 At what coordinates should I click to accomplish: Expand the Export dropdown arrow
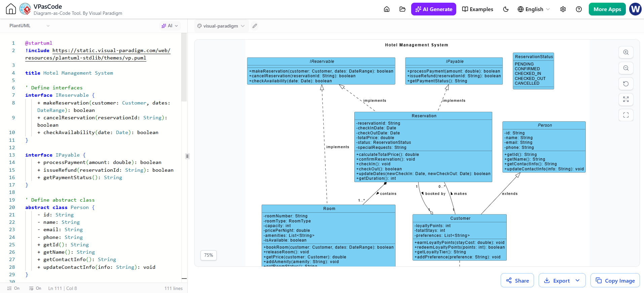click(578, 281)
